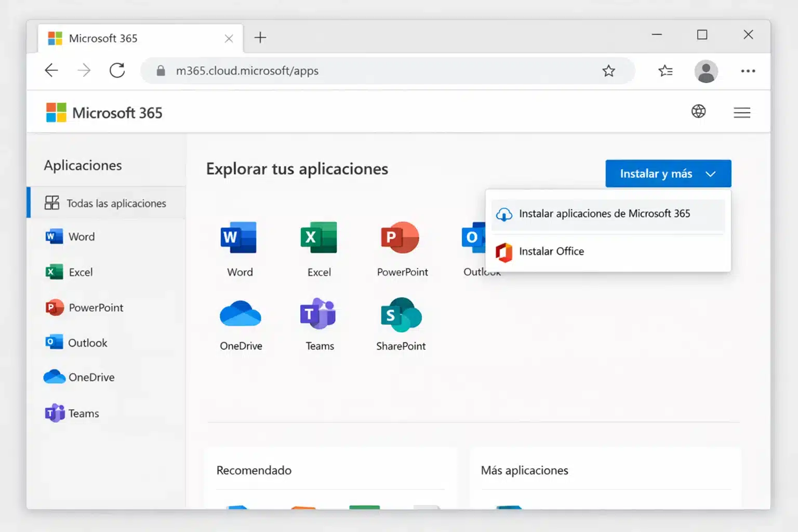This screenshot has width=798, height=532.
Task: Open the browser profile avatar
Action: (x=706, y=71)
